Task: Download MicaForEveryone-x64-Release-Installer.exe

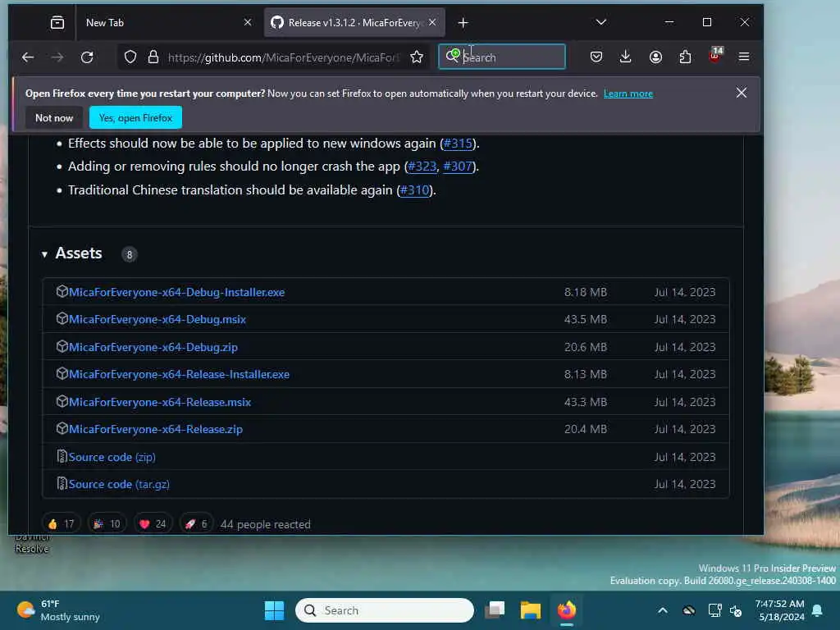Action: [x=179, y=374]
